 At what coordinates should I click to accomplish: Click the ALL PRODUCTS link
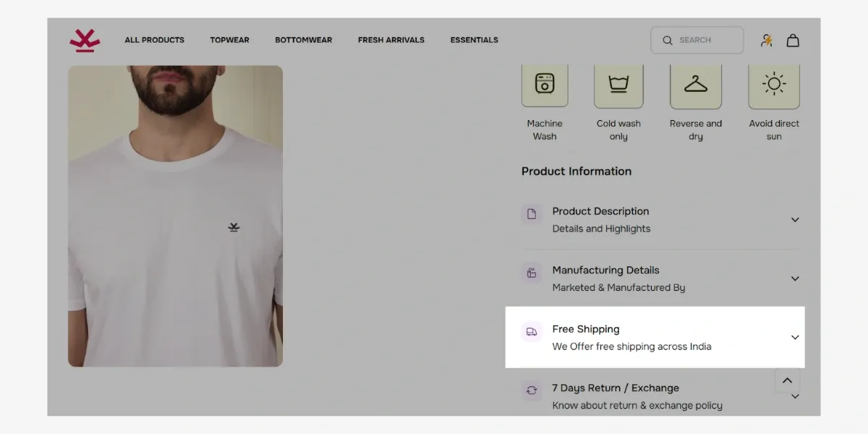point(154,40)
